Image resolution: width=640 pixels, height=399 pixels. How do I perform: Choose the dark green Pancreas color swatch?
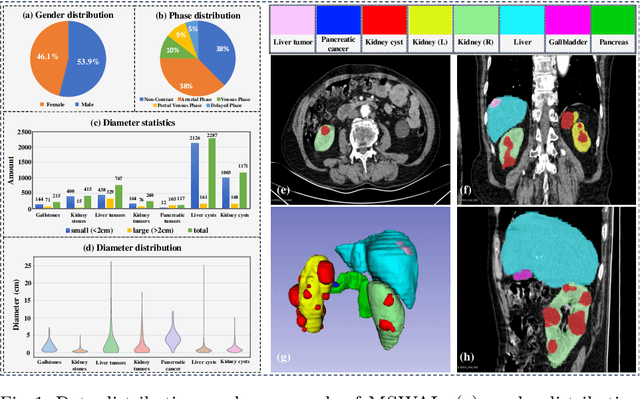[613, 20]
